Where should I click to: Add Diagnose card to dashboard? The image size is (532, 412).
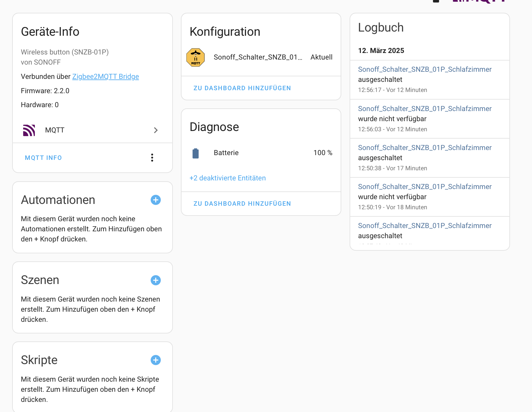[242, 204]
